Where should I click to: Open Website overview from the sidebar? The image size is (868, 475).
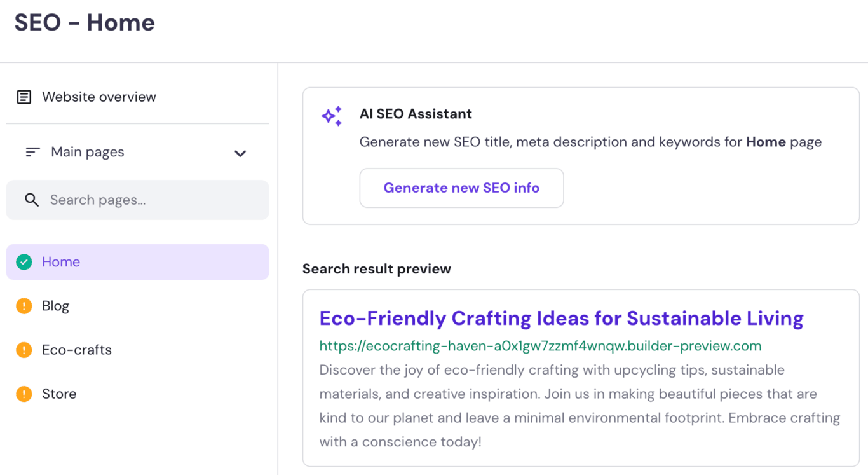point(99,97)
